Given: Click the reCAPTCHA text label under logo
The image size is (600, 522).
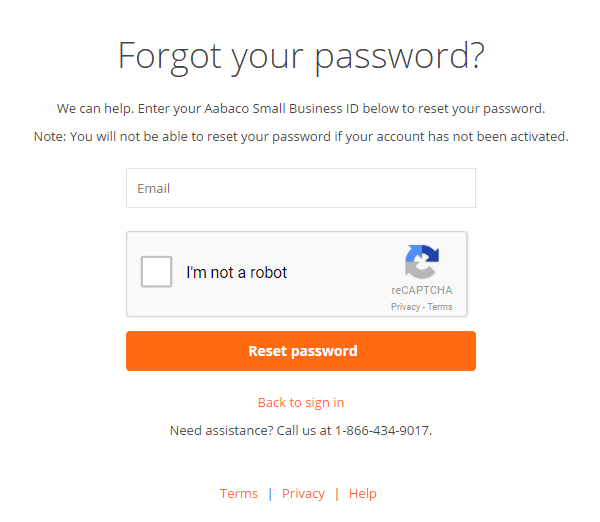Looking at the screenshot, I should click(421, 290).
